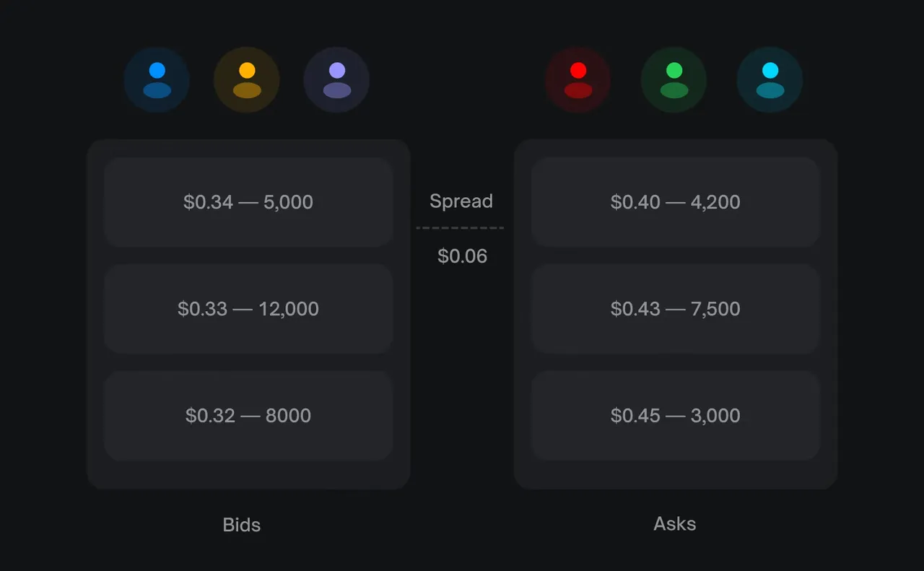Click empty space below asks inside Asks panel
Image resolution: width=924 pixels, height=571 pixels.
[x=676, y=474]
